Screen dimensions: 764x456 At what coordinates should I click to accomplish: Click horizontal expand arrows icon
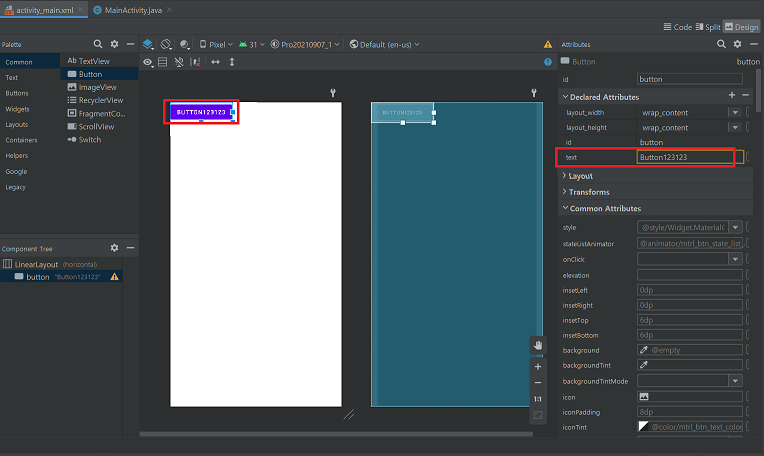click(215, 62)
